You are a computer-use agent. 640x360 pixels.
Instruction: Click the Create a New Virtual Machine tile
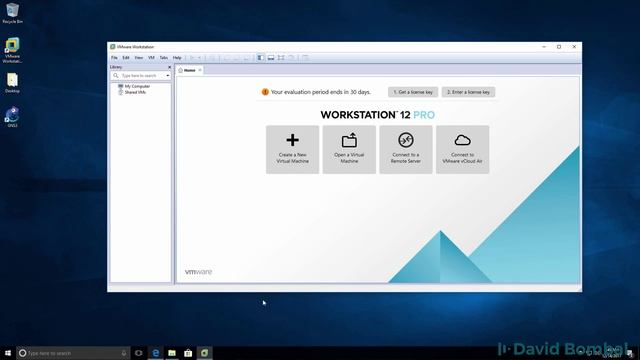point(292,149)
